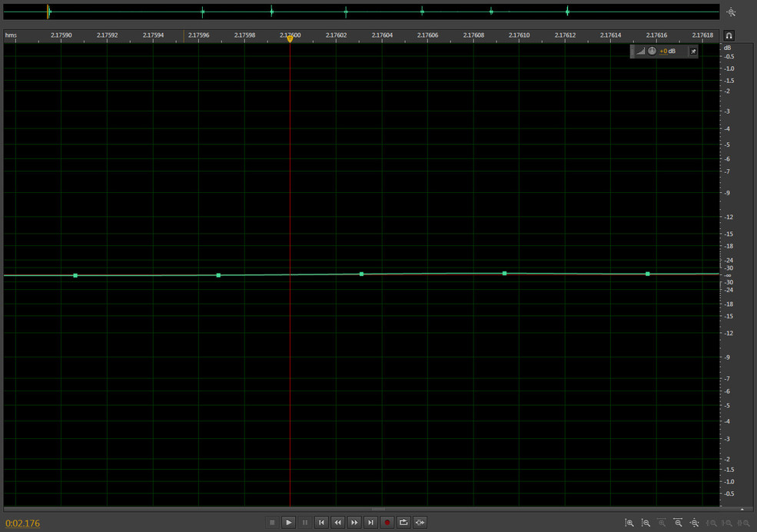757x532 pixels.
Task: Click Zoom Out (Time) icon
Action: 679,523
